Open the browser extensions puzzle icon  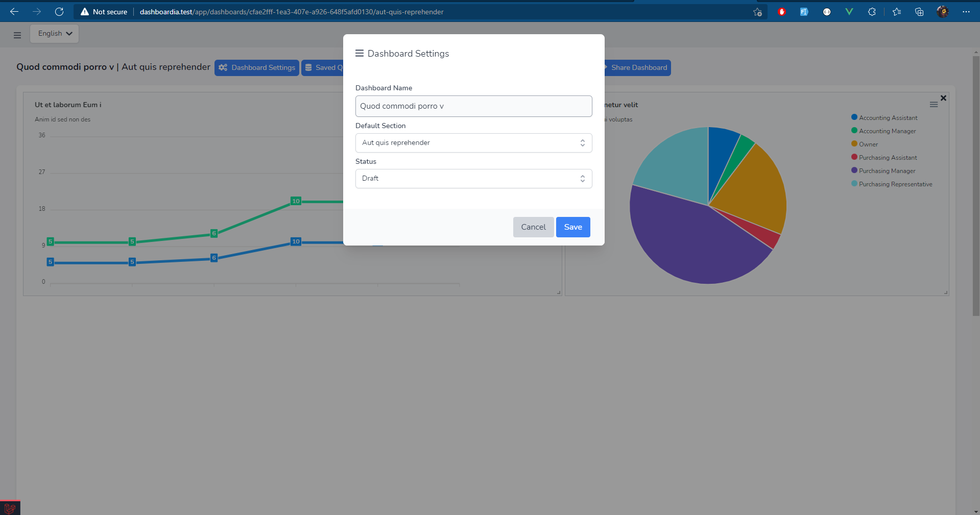[872, 12]
